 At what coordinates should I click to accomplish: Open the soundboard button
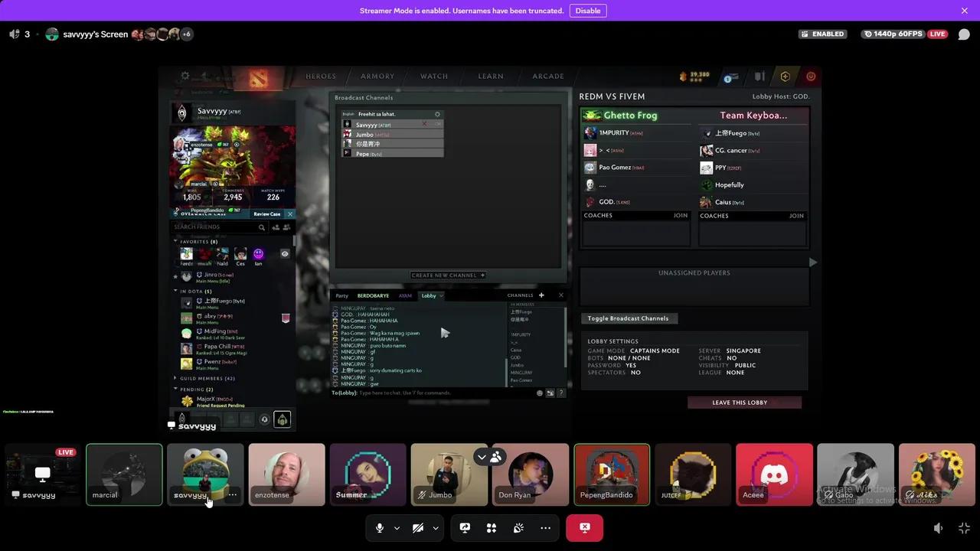518,528
